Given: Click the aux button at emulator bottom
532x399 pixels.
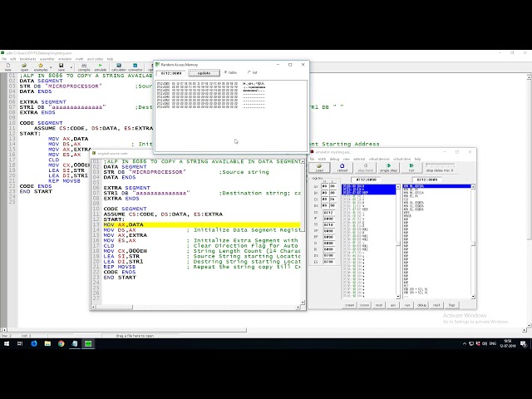Looking at the screenshot, I should [393, 305].
